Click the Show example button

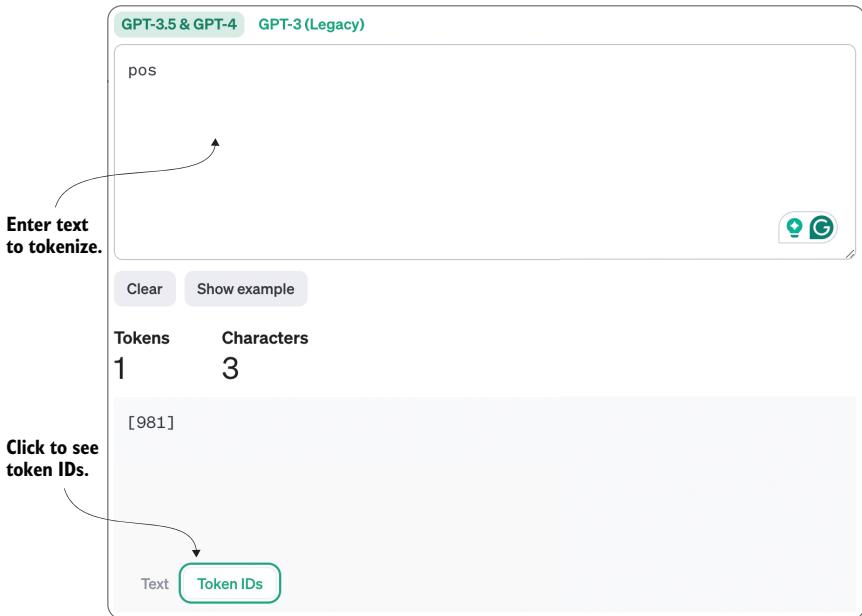coord(245,289)
